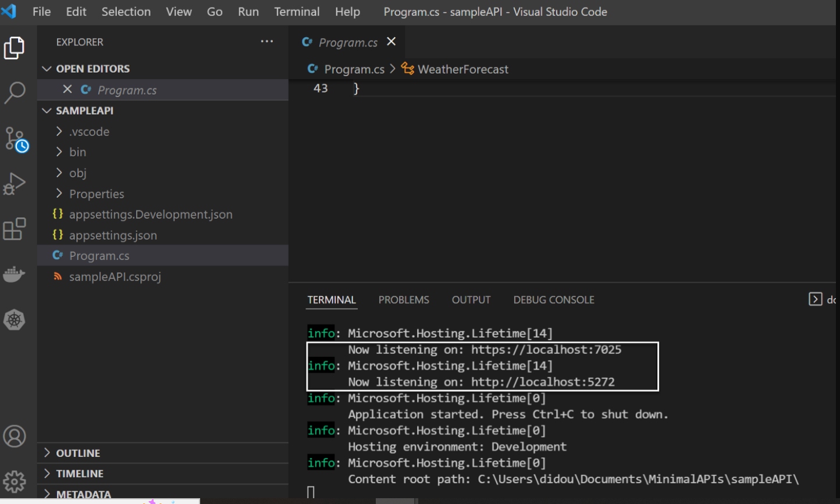Close the Program.cs editor tab

click(391, 41)
